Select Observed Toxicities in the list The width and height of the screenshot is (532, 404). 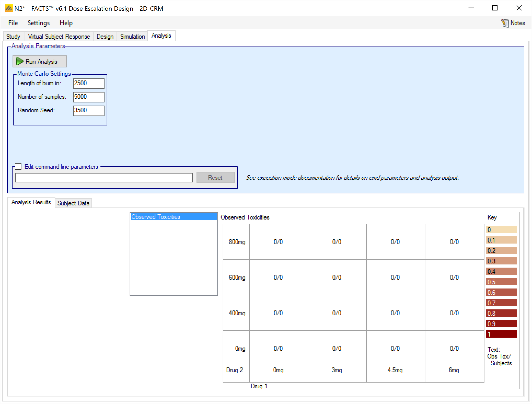point(174,217)
